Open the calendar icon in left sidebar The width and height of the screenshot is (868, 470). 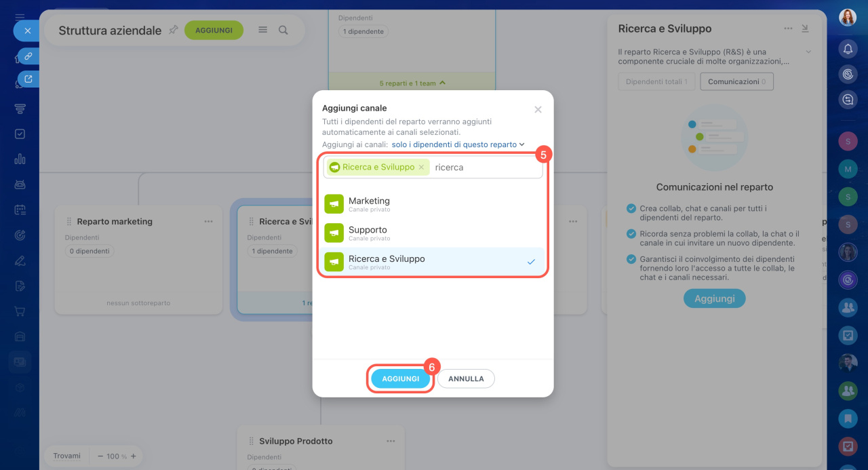click(20, 210)
